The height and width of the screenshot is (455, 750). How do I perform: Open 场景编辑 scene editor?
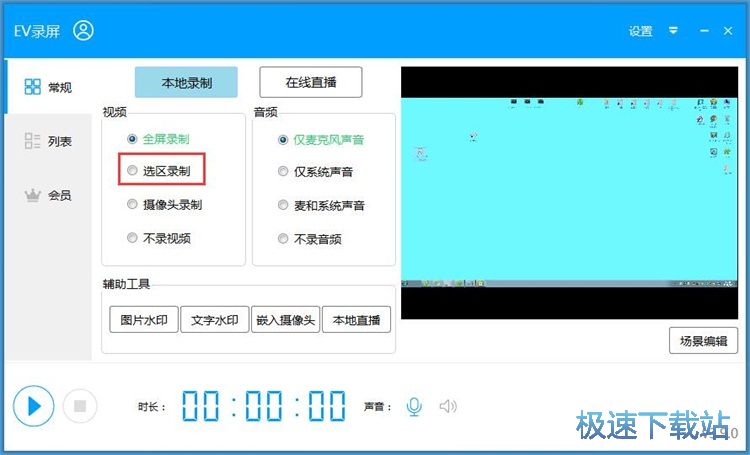tap(704, 341)
